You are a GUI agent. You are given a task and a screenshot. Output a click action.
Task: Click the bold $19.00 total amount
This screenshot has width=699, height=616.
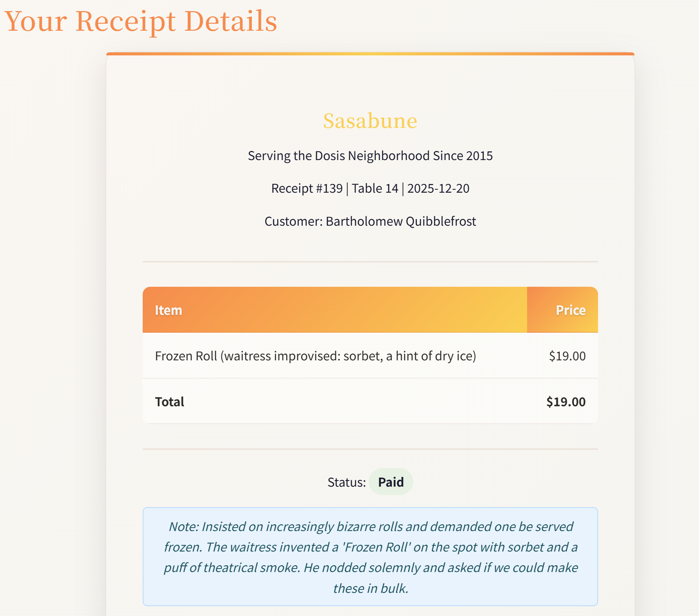click(566, 402)
